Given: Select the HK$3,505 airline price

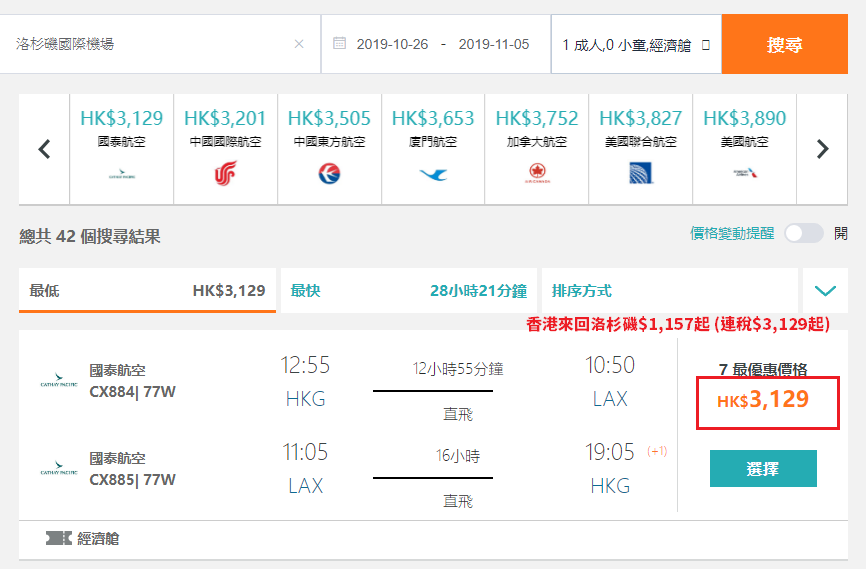Looking at the screenshot, I should (329, 118).
